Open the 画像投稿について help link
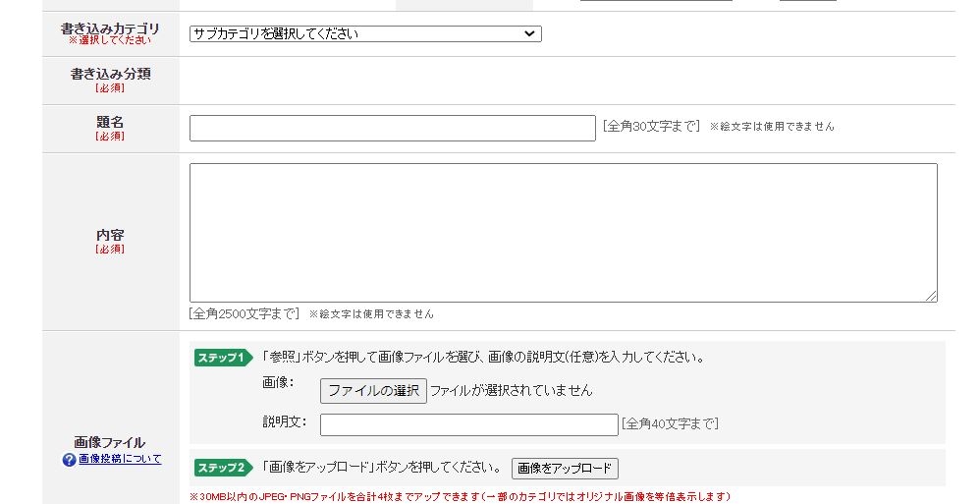 coord(120,459)
